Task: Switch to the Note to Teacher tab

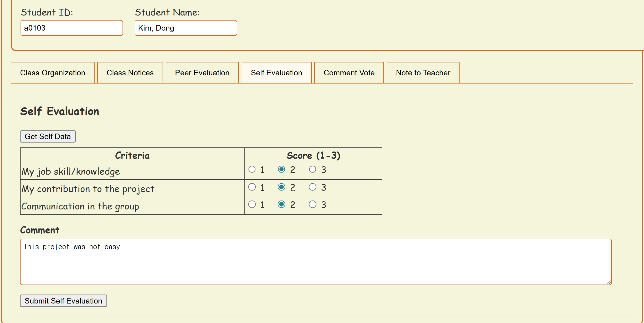Action: pyautogui.click(x=423, y=73)
